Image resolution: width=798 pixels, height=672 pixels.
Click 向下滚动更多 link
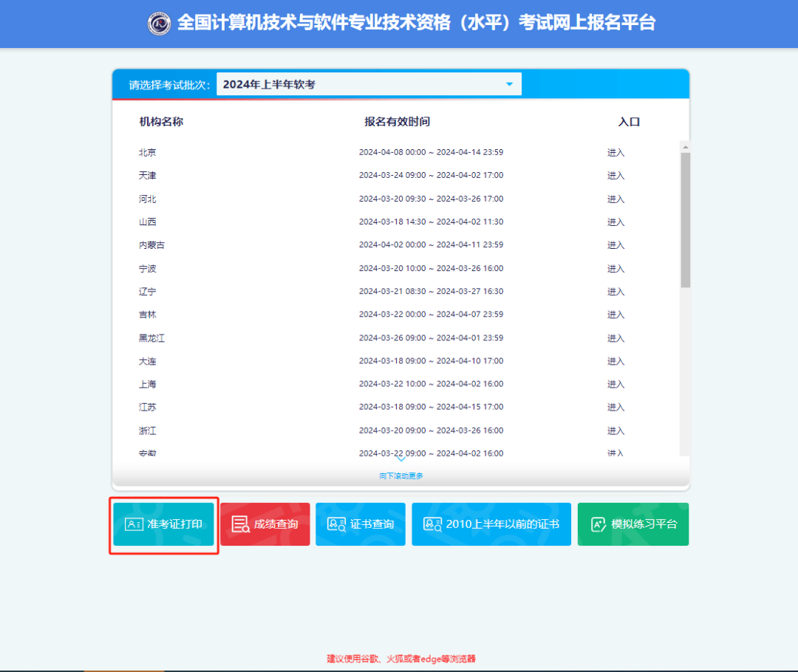[x=401, y=476]
